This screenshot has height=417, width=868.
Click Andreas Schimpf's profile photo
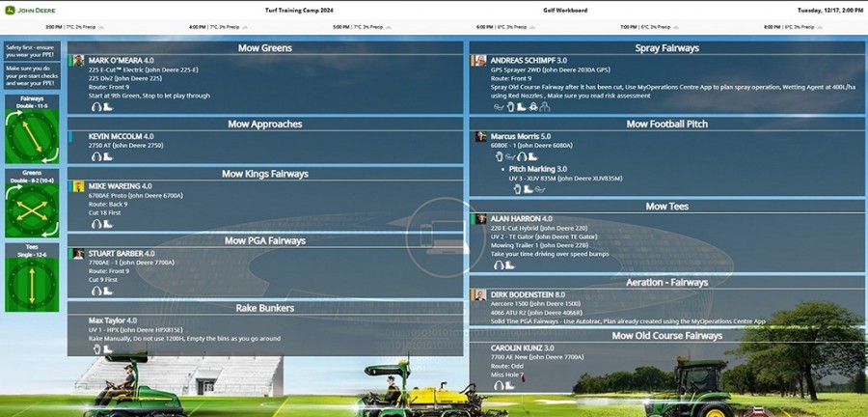[x=480, y=61]
